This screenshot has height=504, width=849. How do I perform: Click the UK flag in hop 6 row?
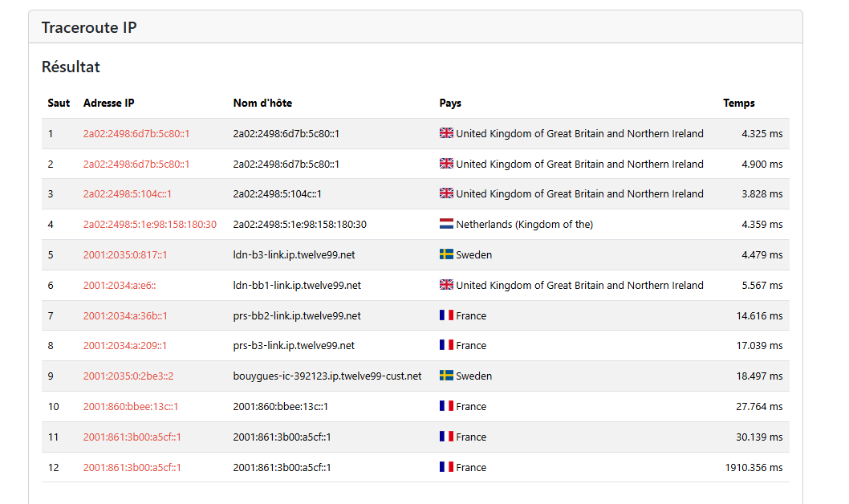[x=446, y=284]
